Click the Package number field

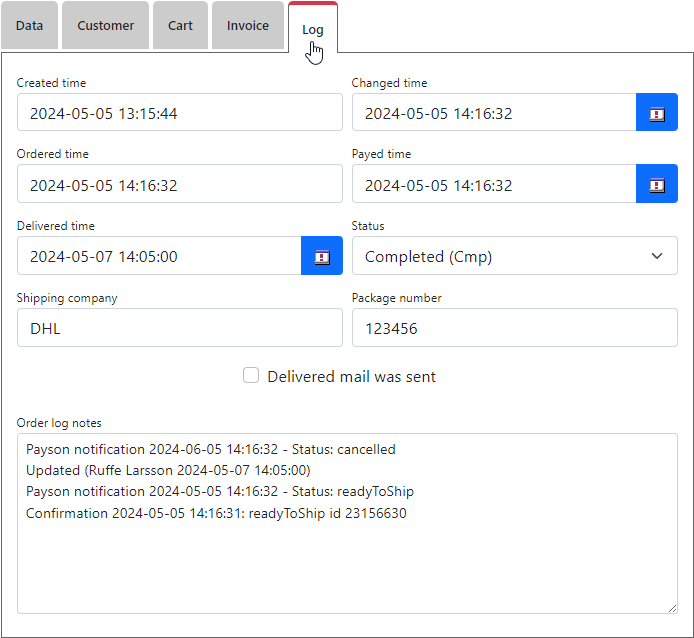514,328
